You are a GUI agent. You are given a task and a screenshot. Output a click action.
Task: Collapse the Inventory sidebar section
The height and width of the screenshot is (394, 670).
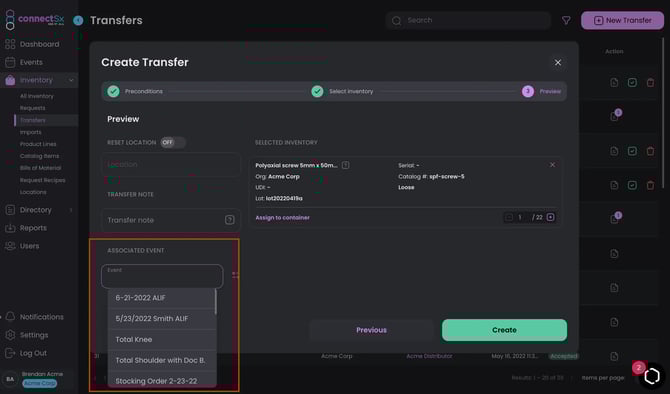coord(71,80)
